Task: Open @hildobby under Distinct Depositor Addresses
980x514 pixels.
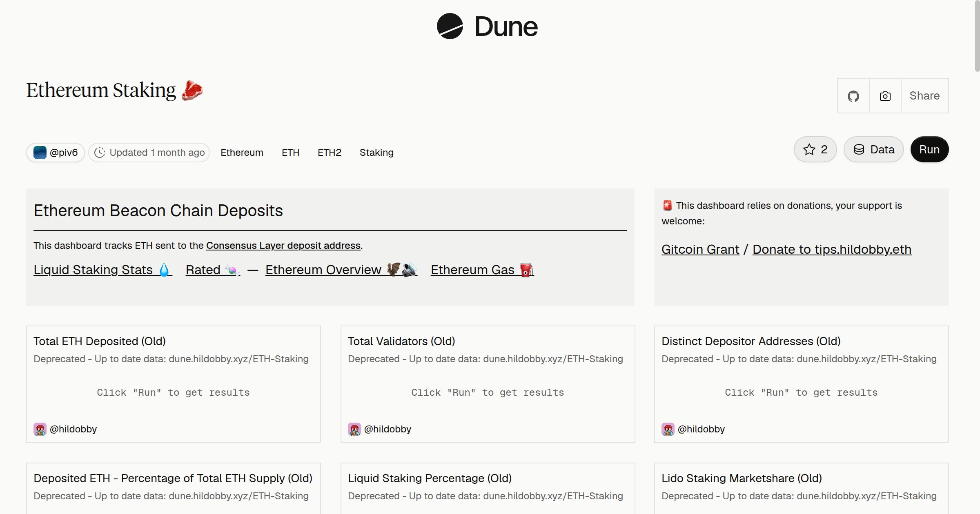Action: click(x=701, y=429)
